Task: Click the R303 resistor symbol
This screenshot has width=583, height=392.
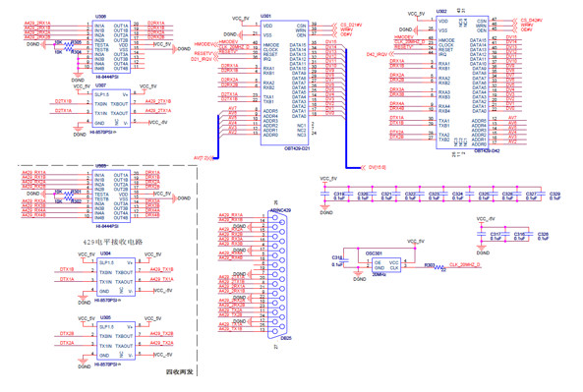Action: (x=439, y=267)
